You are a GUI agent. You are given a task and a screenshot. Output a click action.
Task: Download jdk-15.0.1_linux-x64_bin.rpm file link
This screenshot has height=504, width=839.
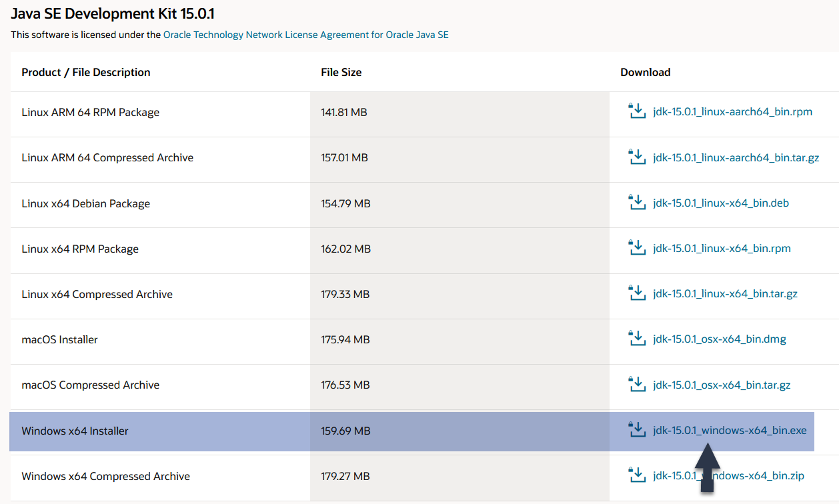coord(722,249)
